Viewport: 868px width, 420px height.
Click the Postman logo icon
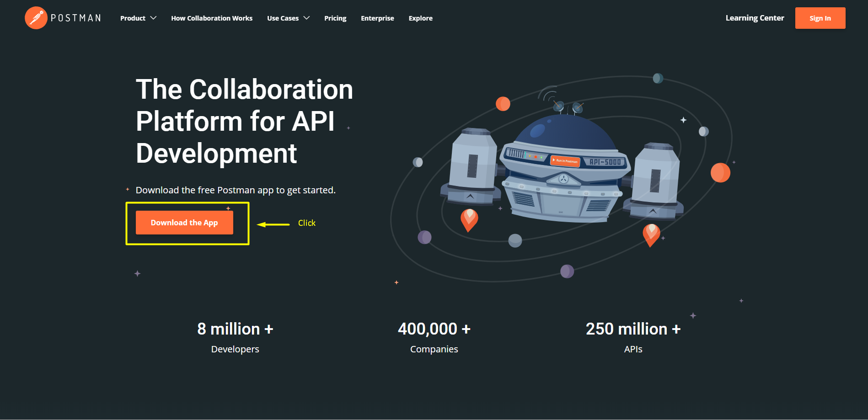tap(36, 18)
